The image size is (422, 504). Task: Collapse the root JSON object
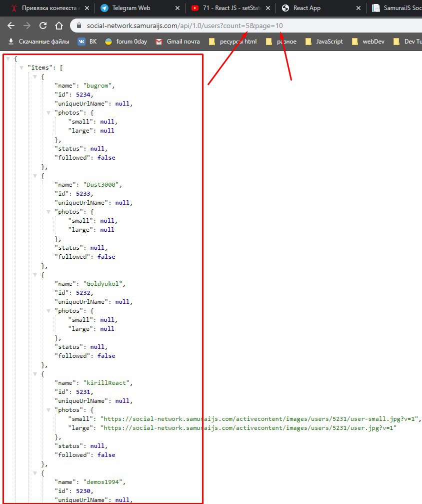pos(8,59)
